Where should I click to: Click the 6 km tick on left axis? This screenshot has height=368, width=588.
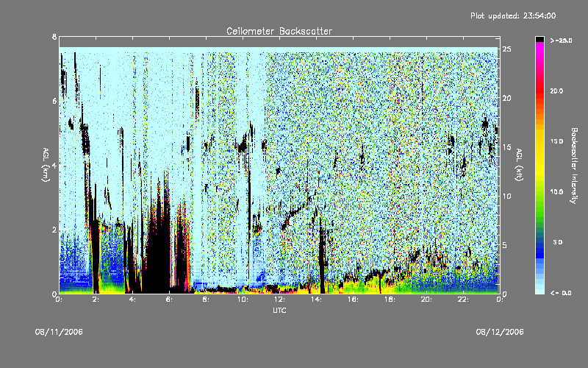tap(54, 101)
